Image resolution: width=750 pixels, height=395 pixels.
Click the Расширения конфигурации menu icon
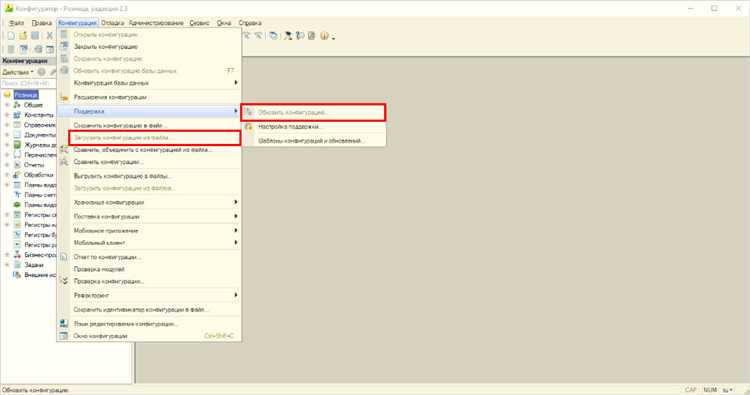(x=64, y=97)
